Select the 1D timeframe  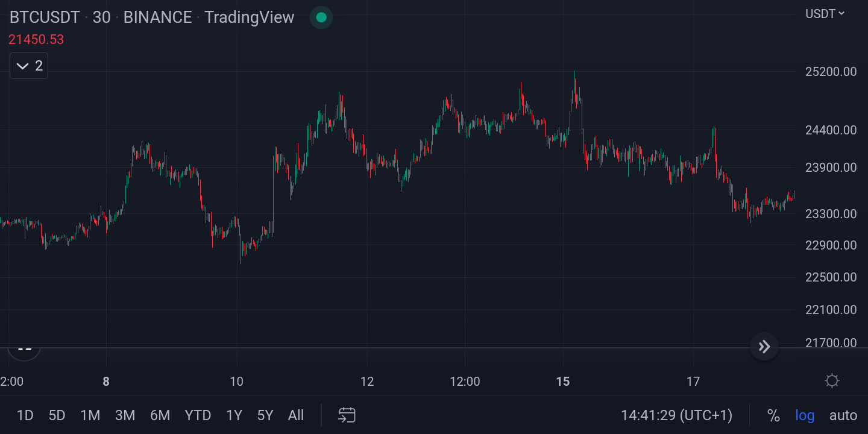pos(25,415)
